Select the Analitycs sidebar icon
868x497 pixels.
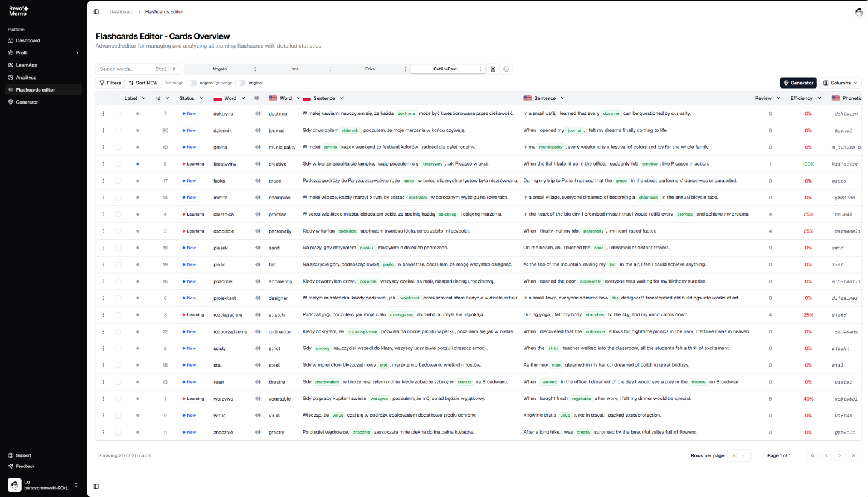point(12,77)
